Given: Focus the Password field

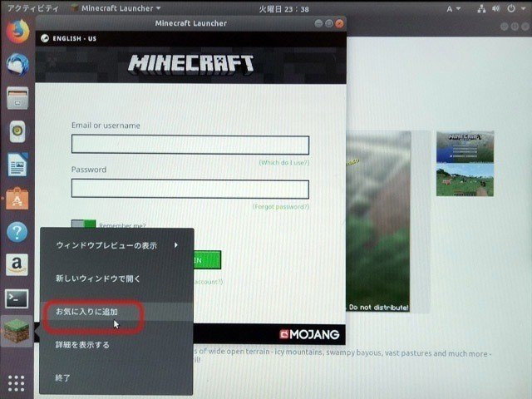Looking at the screenshot, I should pos(190,189).
